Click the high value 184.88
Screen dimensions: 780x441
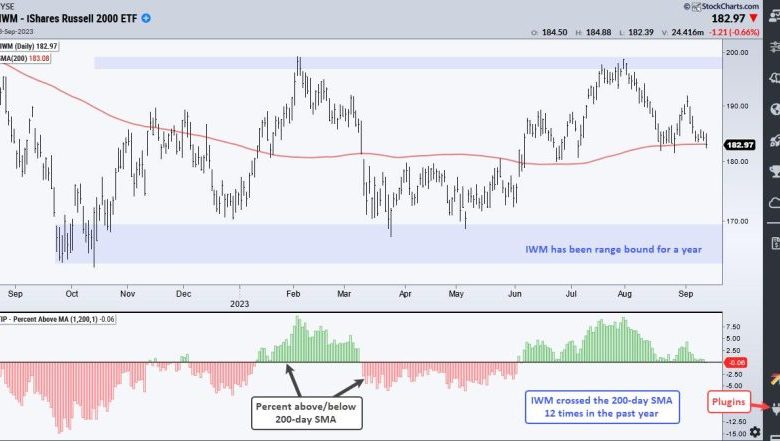click(x=598, y=32)
